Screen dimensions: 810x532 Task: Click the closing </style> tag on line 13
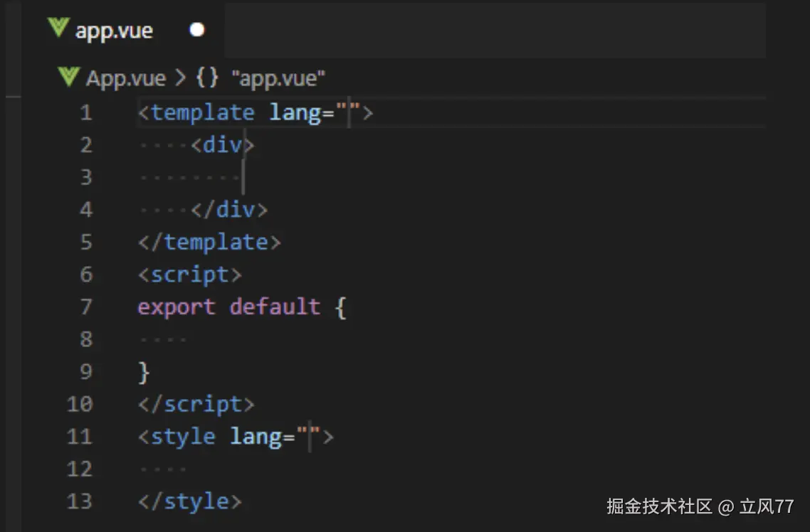coord(190,502)
